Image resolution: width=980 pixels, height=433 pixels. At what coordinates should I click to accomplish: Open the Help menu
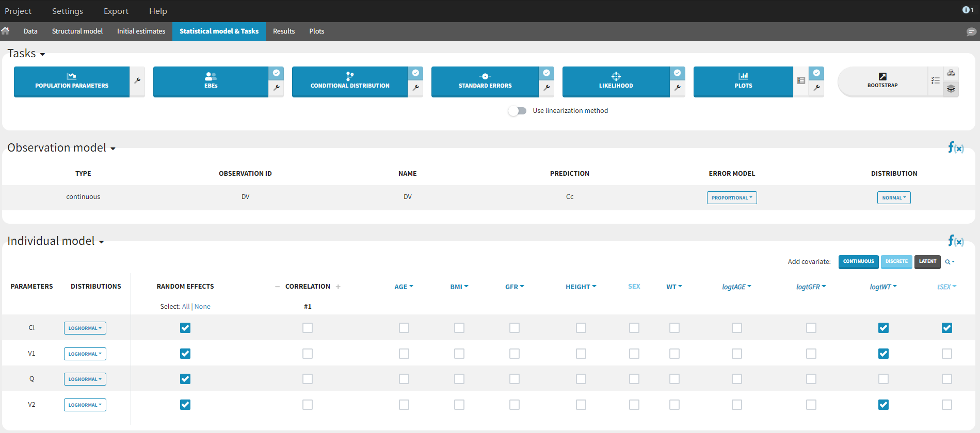coord(158,11)
